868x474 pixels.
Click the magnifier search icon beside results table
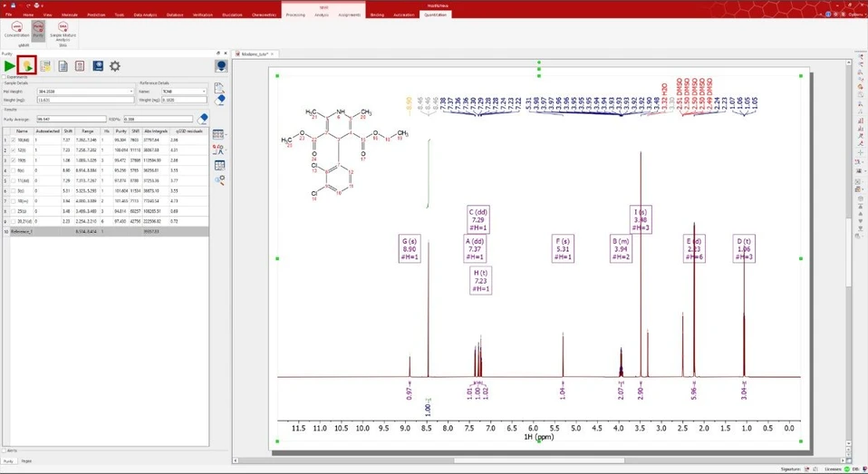(219, 179)
